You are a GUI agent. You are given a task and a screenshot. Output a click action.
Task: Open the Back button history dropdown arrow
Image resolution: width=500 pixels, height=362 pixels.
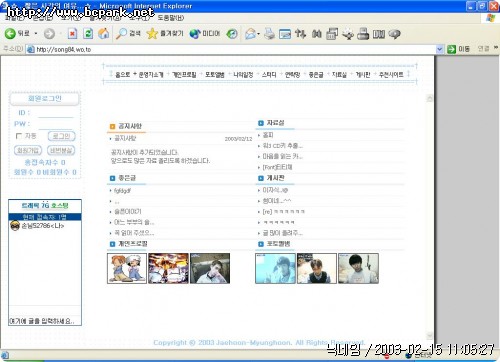36,34
